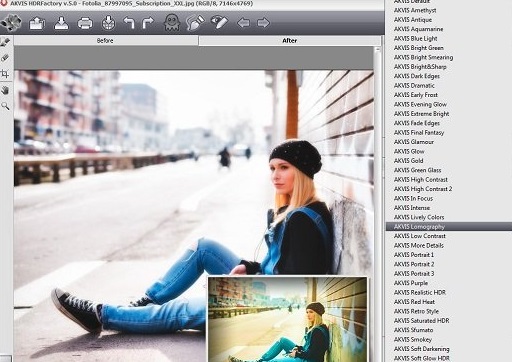The height and width of the screenshot is (362, 512).
Task: Choose AKVIS Portrait 2 preset
Action: [x=414, y=264]
